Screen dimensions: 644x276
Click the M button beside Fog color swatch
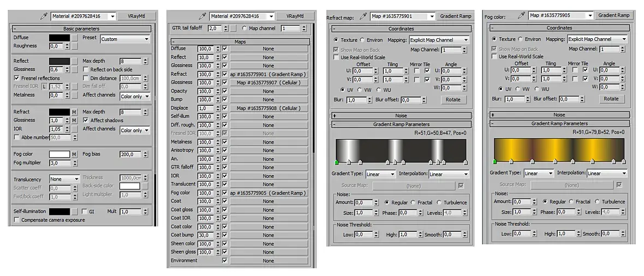coord(74,154)
